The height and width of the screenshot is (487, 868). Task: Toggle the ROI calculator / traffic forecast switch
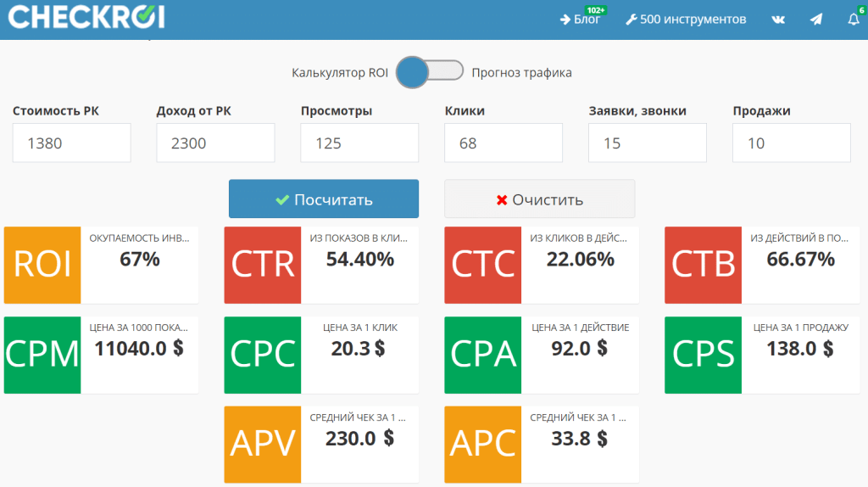tap(430, 73)
